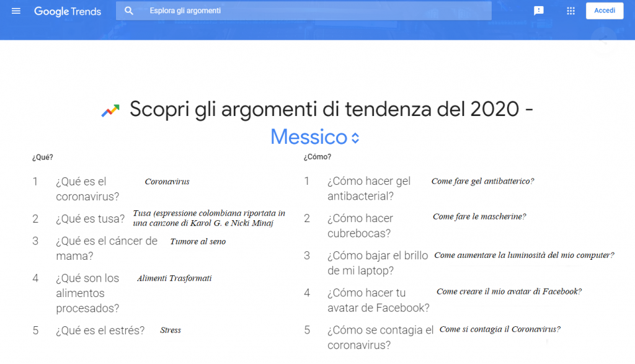Click the up-down arrows beside Messico

coord(355,138)
